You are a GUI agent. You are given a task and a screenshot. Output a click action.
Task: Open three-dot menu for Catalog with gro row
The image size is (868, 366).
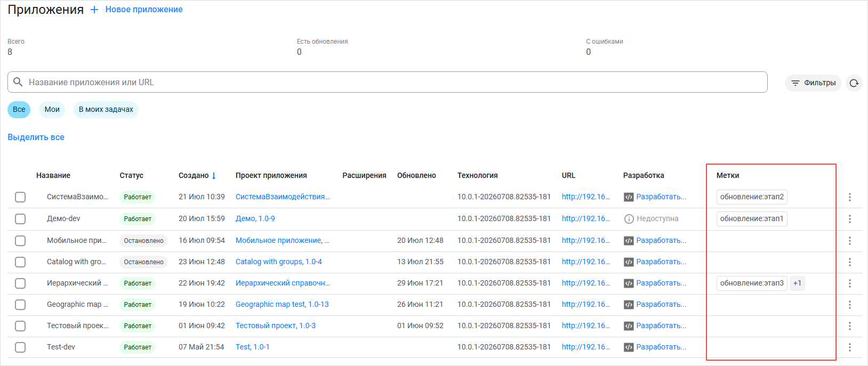pos(850,262)
